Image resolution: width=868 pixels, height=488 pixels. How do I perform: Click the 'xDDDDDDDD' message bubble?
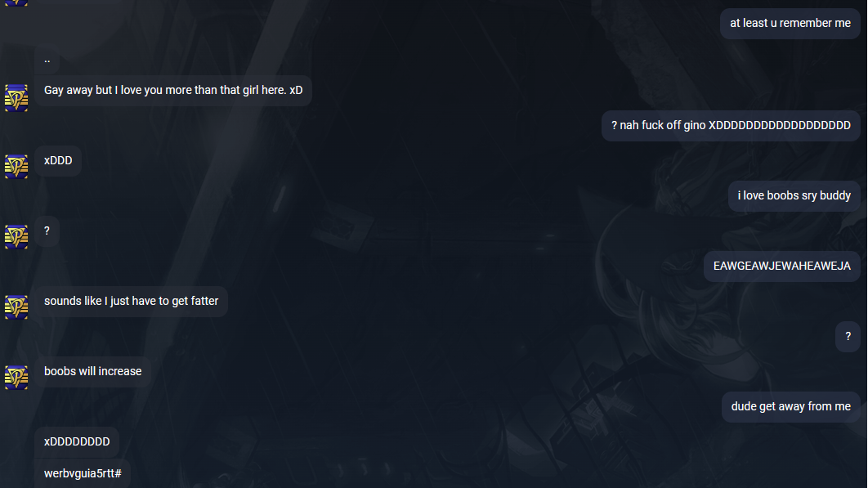pyautogui.click(x=77, y=441)
